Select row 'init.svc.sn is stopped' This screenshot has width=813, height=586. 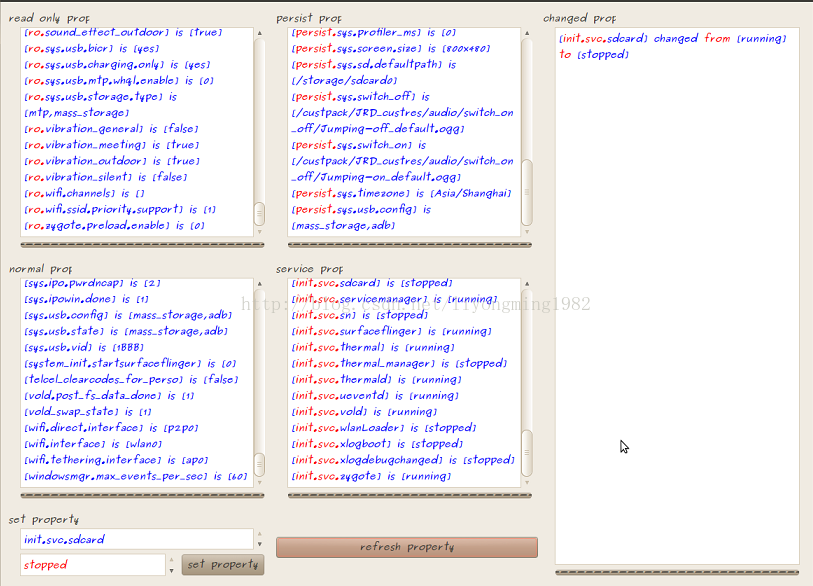[x=360, y=315]
